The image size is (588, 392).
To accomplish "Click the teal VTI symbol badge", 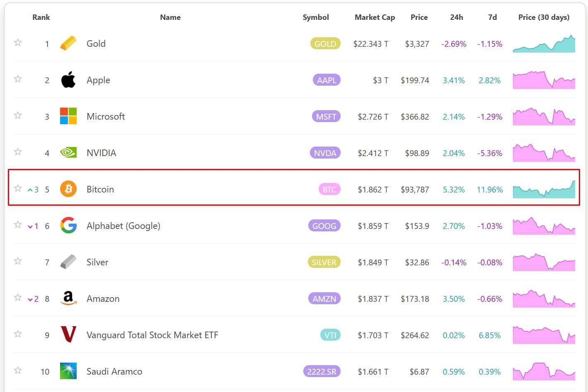I will click(330, 335).
